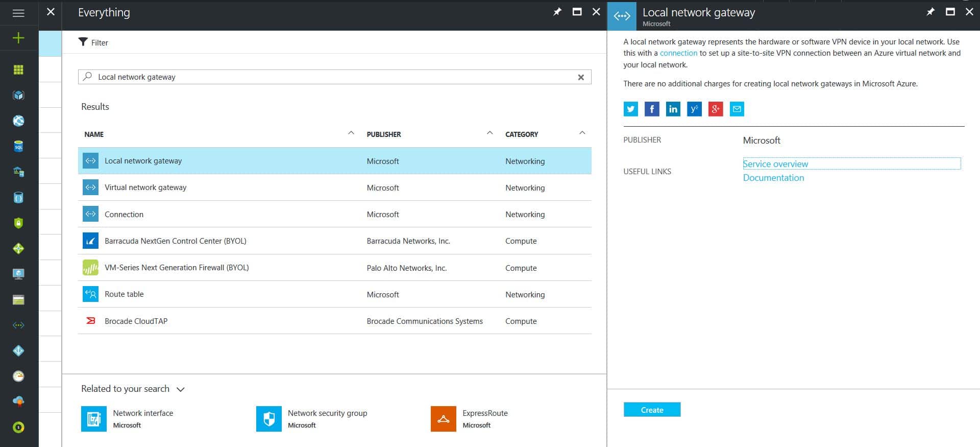The height and width of the screenshot is (447, 980).
Task: Click the NAME column header
Action: [94, 134]
